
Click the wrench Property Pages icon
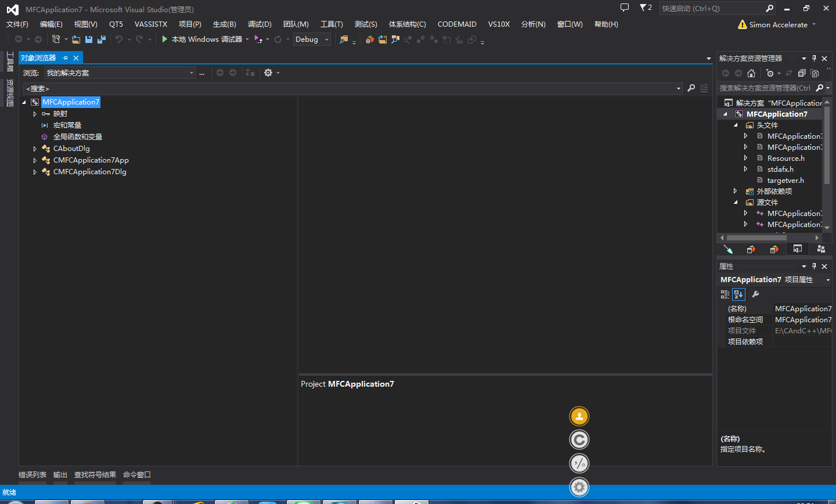tap(755, 294)
